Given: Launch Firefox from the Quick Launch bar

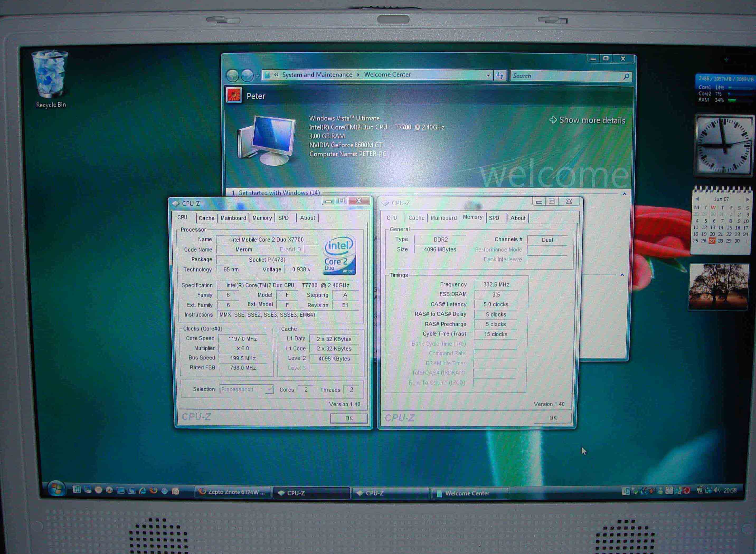Looking at the screenshot, I should tap(154, 491).
